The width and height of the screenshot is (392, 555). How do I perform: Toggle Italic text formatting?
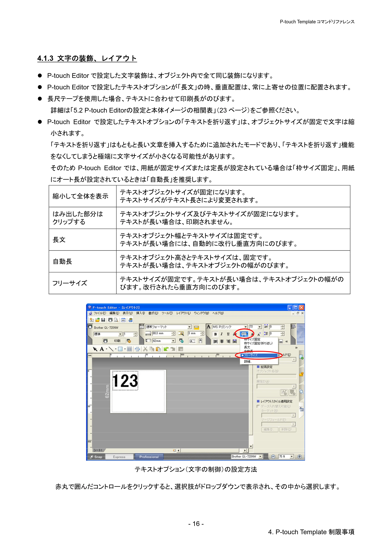(x=221, y=334)
